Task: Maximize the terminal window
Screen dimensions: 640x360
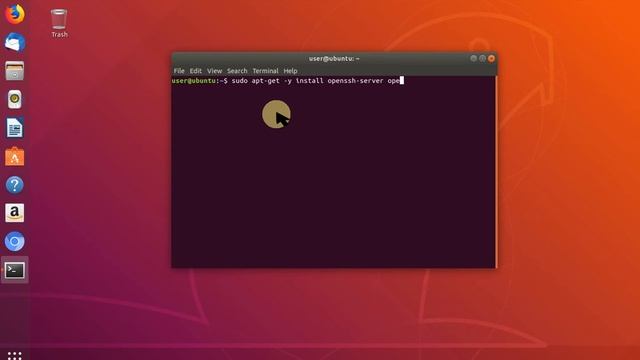Action: (482, 58)
